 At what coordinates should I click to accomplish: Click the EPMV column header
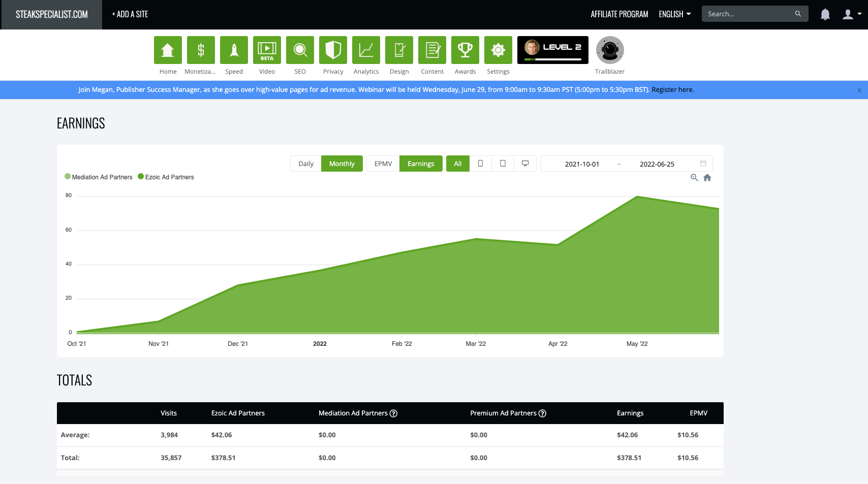[698, 413]
